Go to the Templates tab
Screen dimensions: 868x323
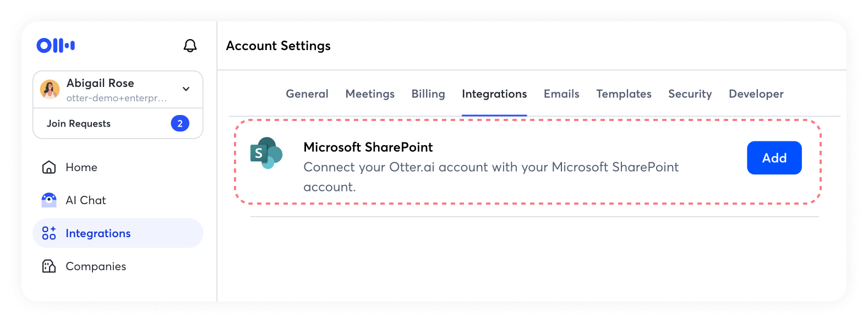point(624,94)
